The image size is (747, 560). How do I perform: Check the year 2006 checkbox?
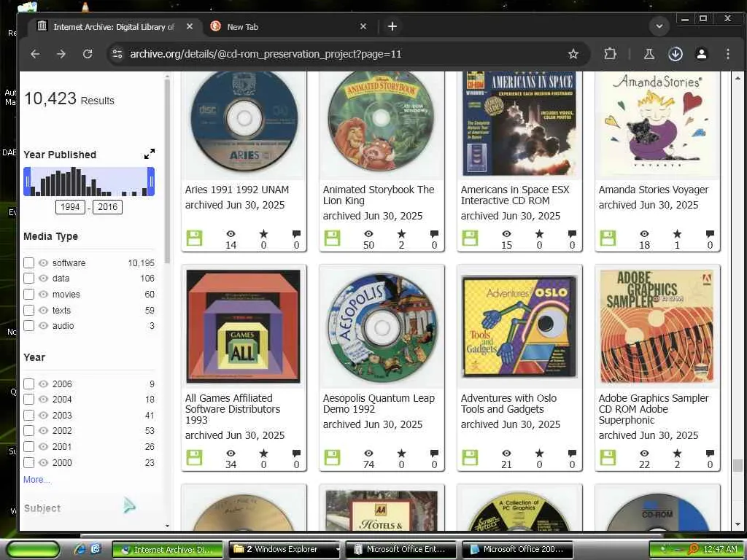(29, 384)
